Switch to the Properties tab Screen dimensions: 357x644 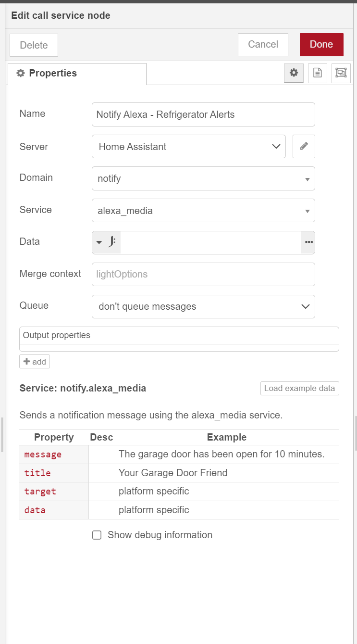coord(53,73)
